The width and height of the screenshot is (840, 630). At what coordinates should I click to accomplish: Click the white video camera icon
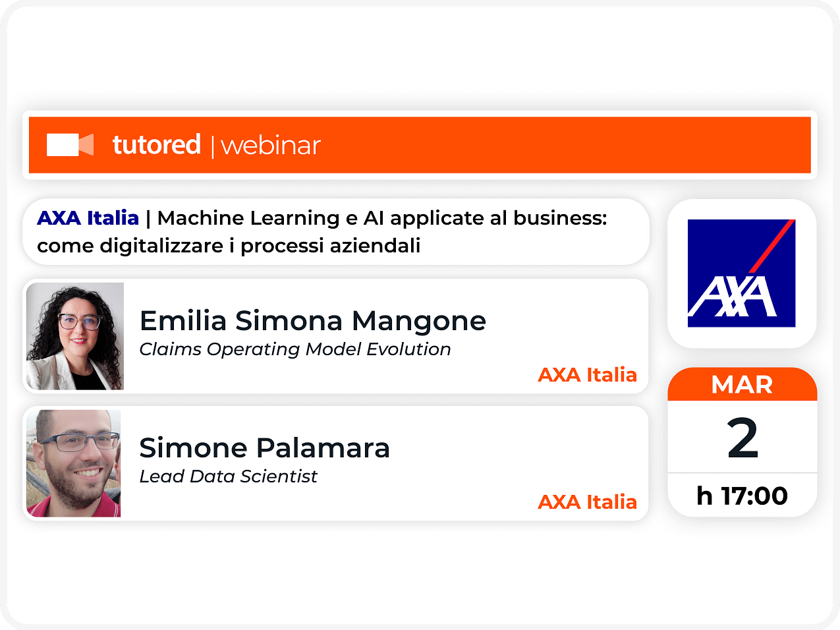[70, 145]
